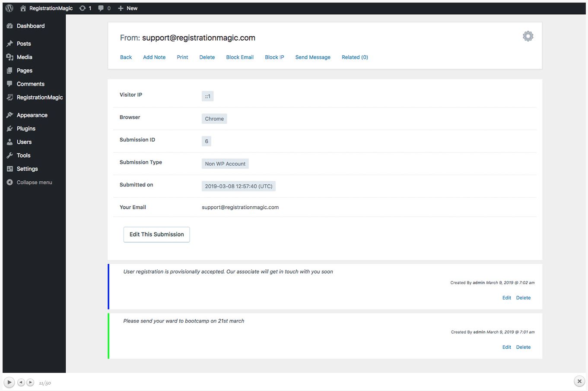Click the Play slideshow button
Viewport: 588px width, 391px height.
9,382
